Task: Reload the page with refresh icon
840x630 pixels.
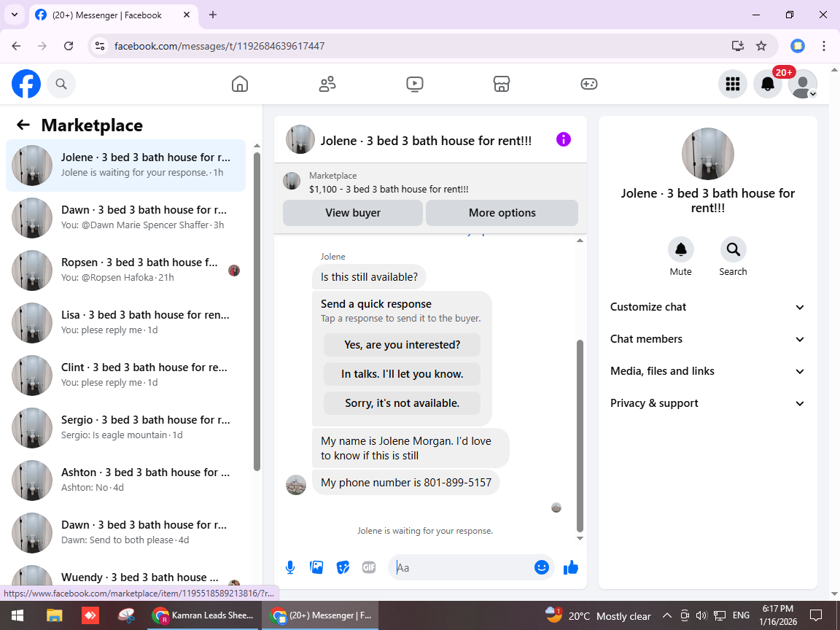Action: click(69, 46)
